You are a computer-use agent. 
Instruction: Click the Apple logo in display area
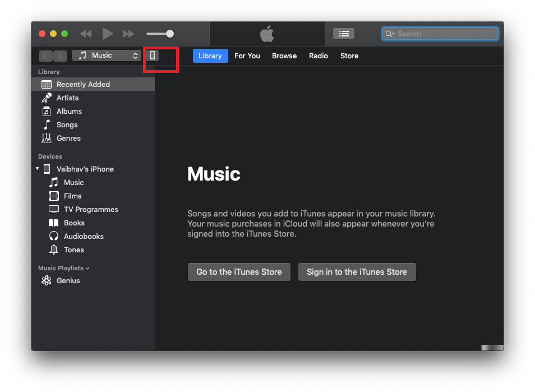(267, 34)
